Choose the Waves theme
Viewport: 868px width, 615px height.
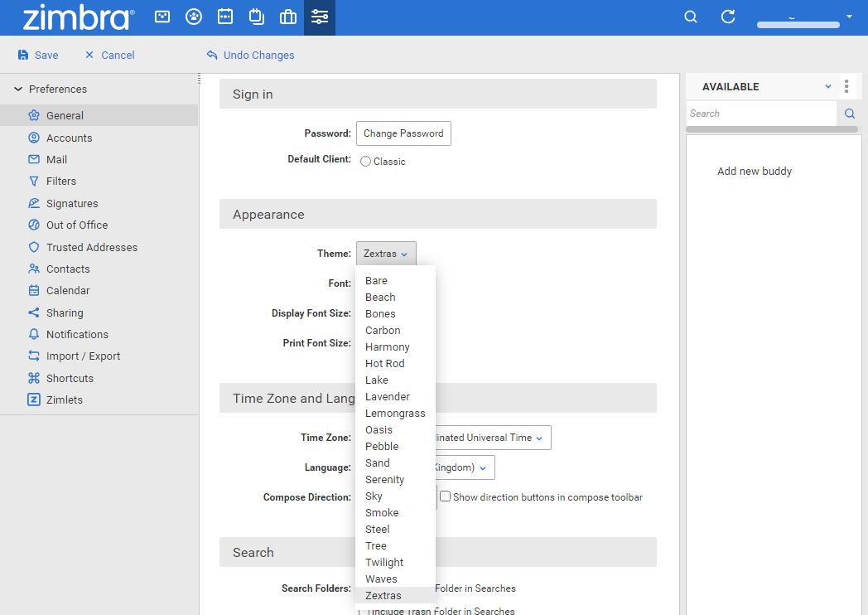click(x=395, y=579)
